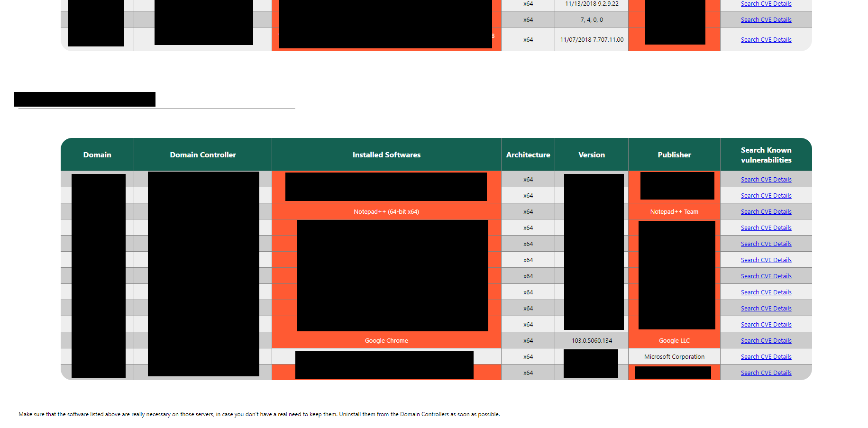
Task: Click the Architecture column header
Action: (528, 155)
